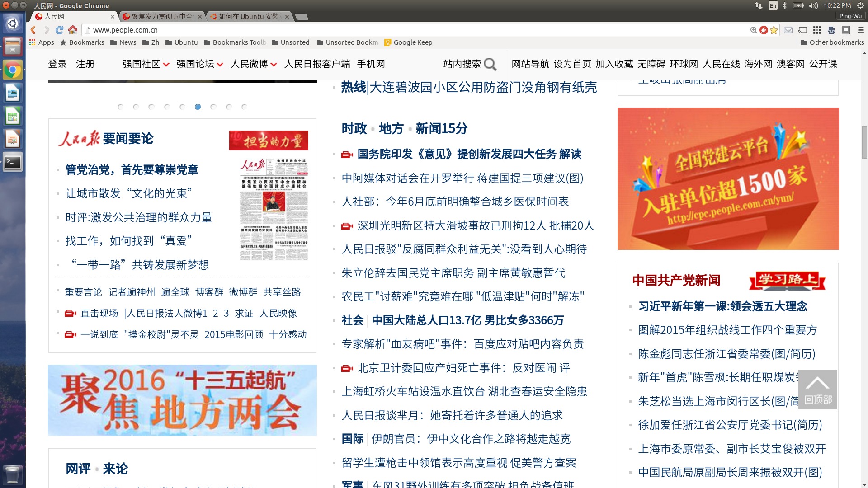Open the mail envelope extension

pos(788,30)
